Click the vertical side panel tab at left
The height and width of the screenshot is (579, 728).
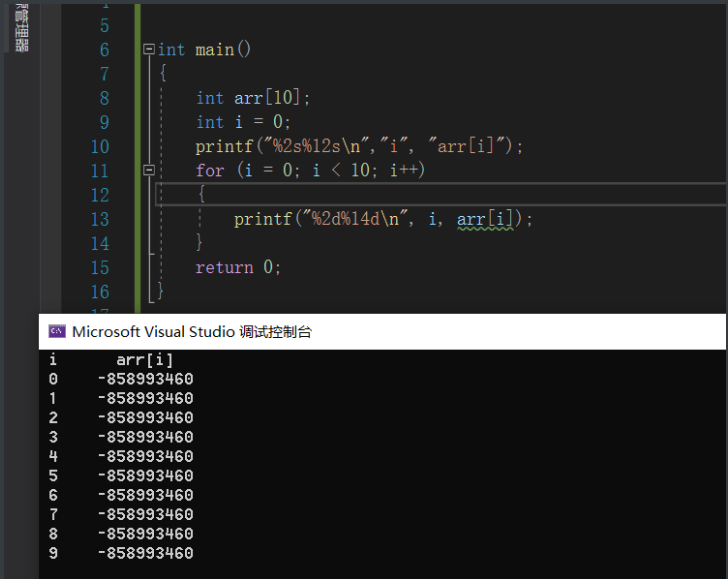(x=22, y=26)
